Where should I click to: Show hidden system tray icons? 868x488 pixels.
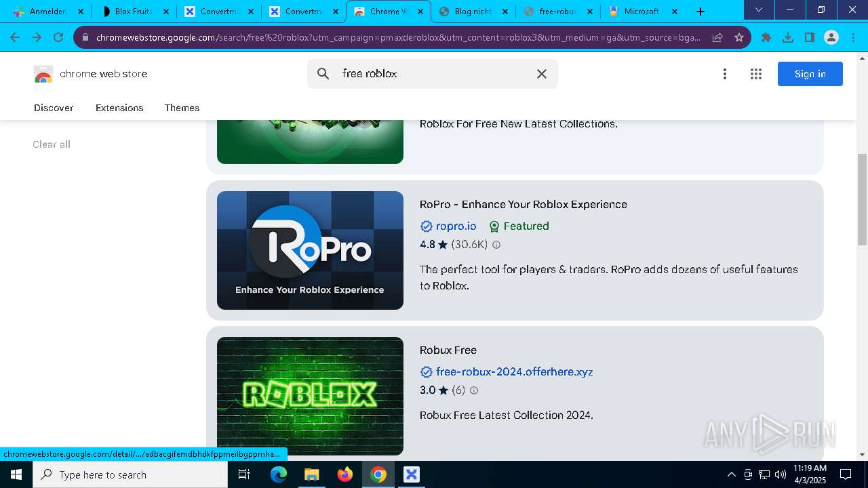[x=731, y=474]
